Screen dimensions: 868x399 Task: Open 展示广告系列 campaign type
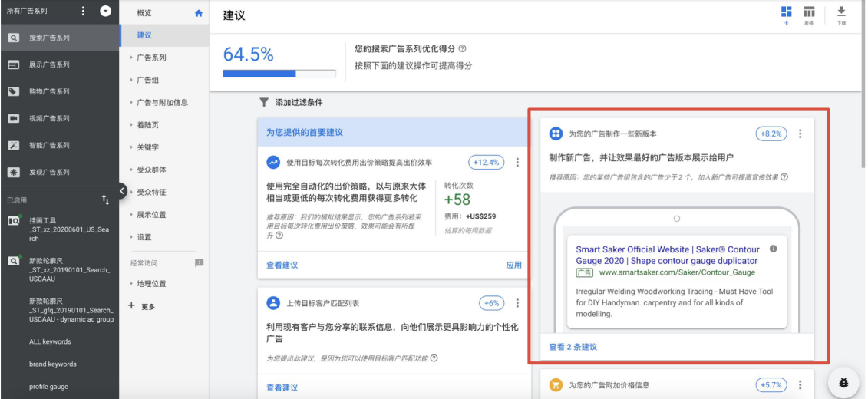(x=49, y=64)
